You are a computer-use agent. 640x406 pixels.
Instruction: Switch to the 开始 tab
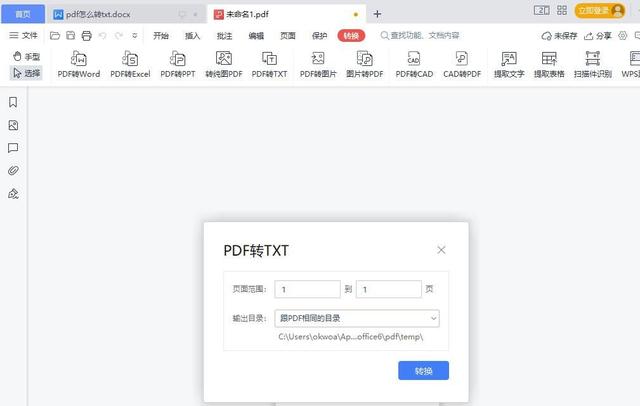pyautogui.click(x=161, y=36)
